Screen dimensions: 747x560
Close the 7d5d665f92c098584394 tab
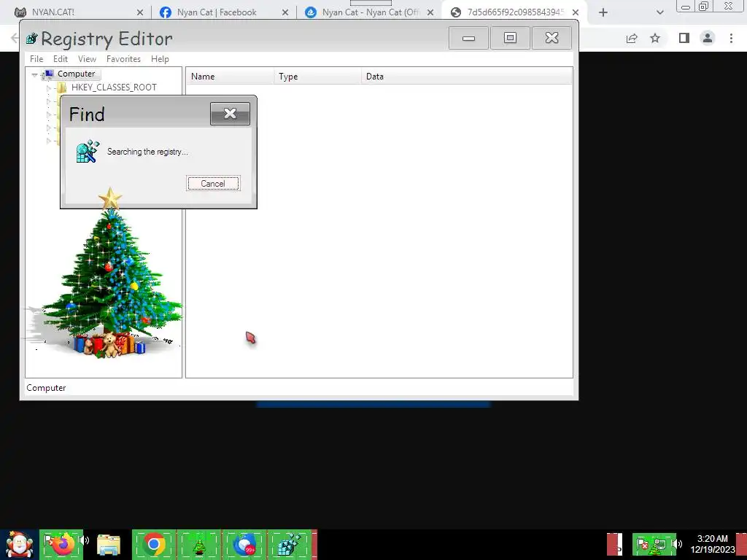tap(576, 12)
